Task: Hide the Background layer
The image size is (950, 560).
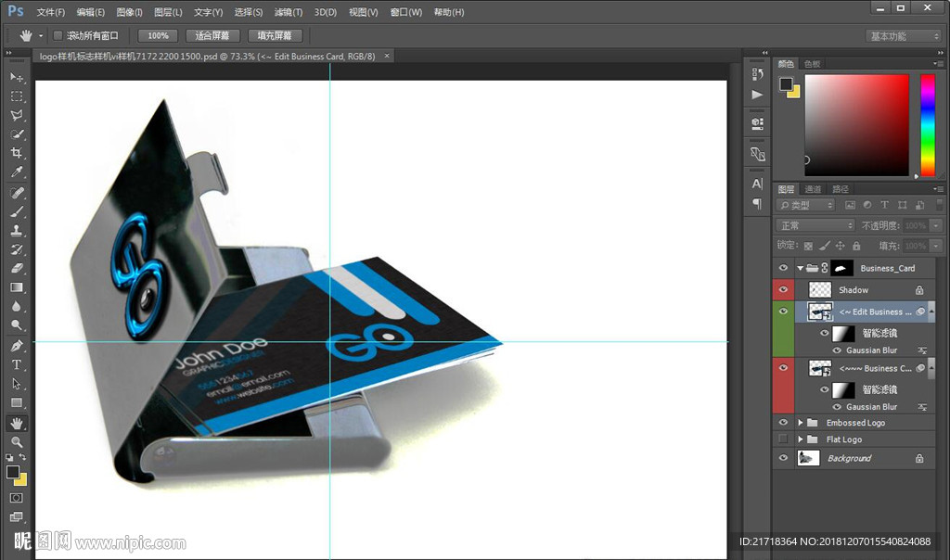Action: pyautogui.click(x=783, y=458)
